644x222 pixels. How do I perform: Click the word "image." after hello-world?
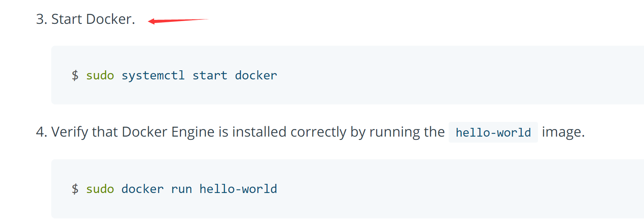[x=563, y=132]
